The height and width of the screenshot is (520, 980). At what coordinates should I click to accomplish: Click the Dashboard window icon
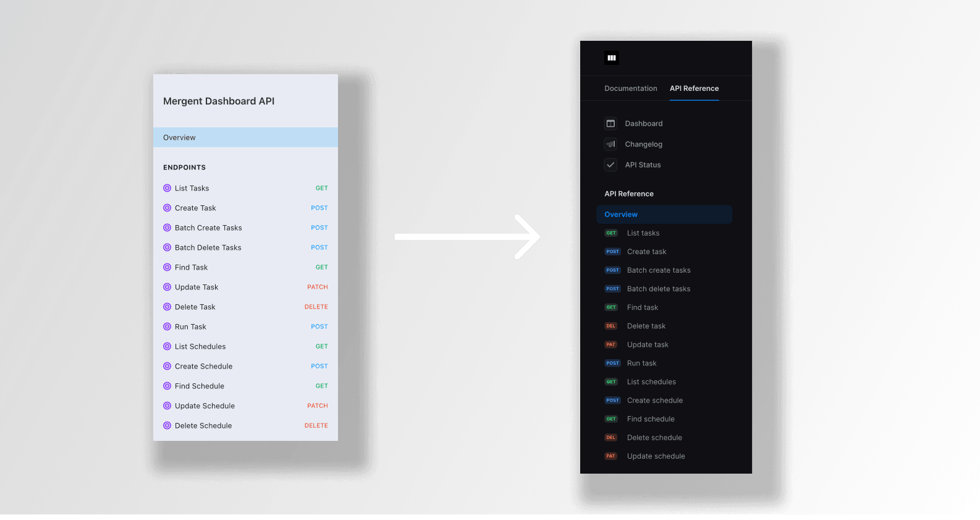tap(610, 124)
